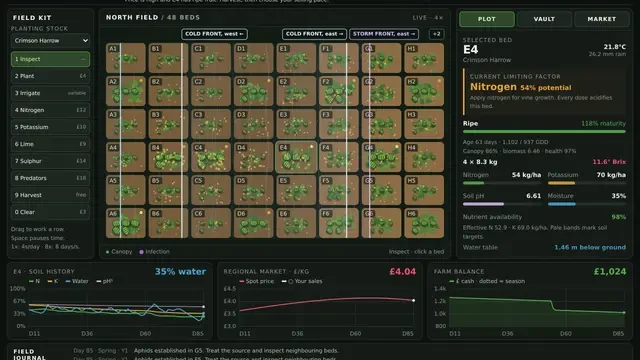Open the MARKET tab

click(x=602, y=19)
